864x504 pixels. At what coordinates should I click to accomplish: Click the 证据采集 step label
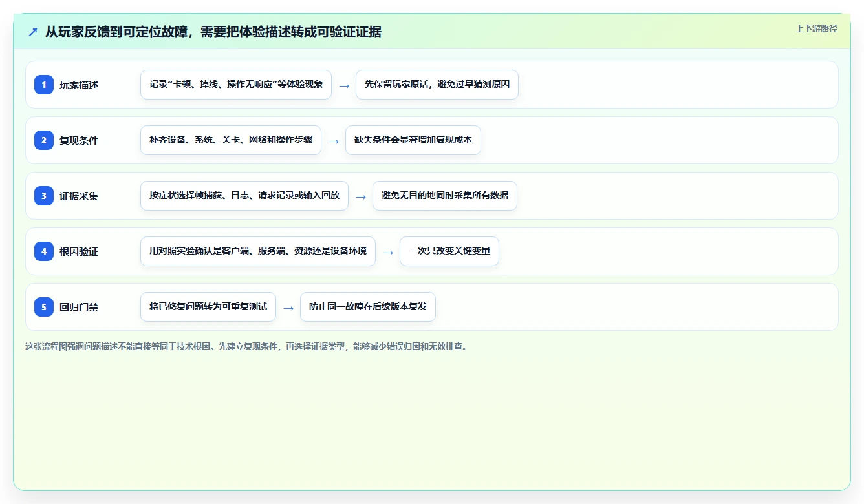click(79, 196)
